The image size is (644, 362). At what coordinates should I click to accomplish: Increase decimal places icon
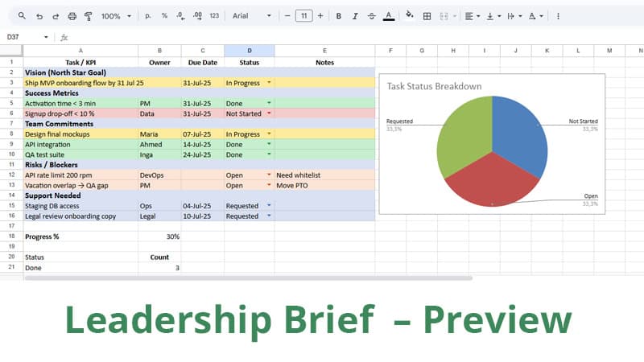point(197,15)
